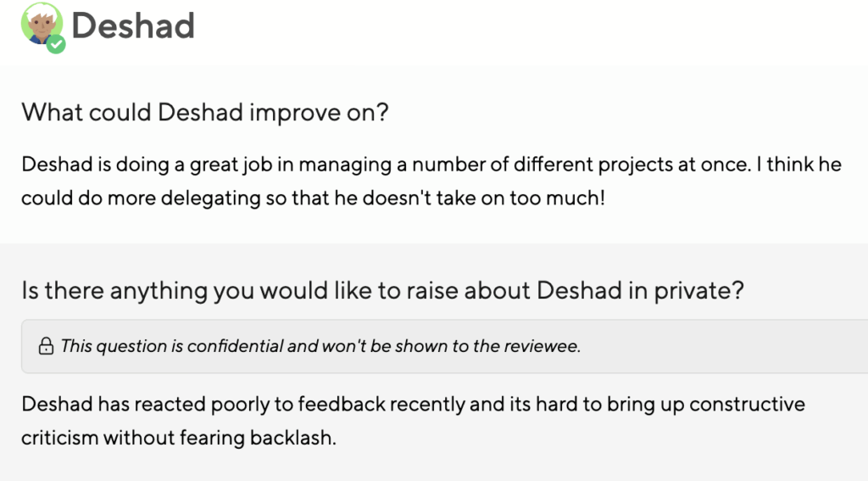The height and width of the screenshot is (481, 868).
Task: Select the Deshad name heading
Action: tap(133, 26)
